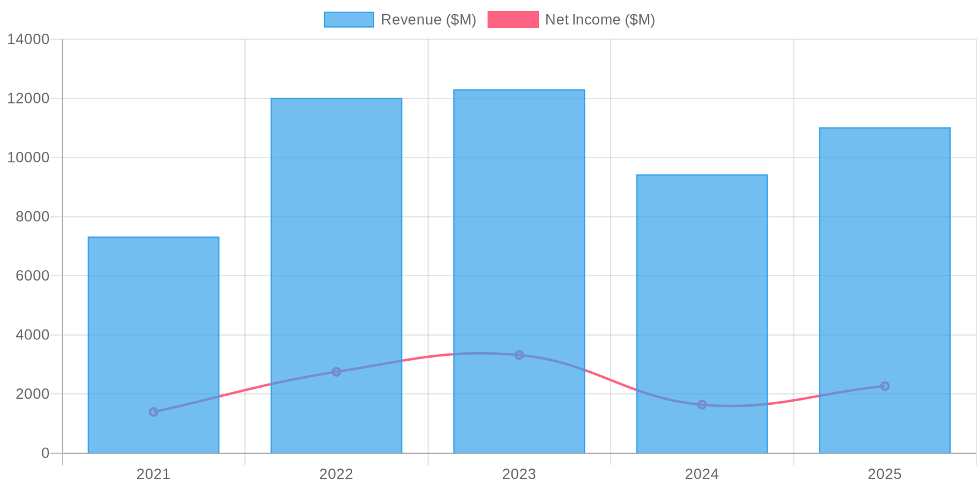The height and width of the screenshot is (490, 980).
Task: Click the 2025 x-axis label
Action: coord(884,474)
